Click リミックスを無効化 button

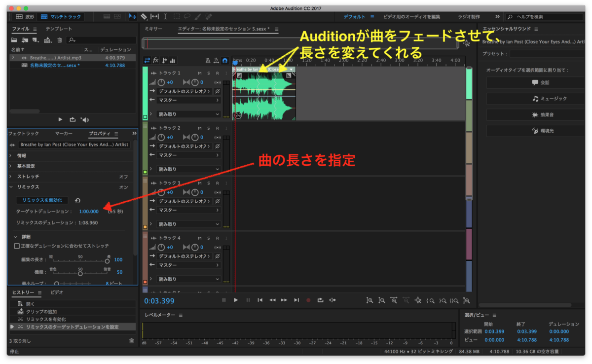[x=42, y=200]
